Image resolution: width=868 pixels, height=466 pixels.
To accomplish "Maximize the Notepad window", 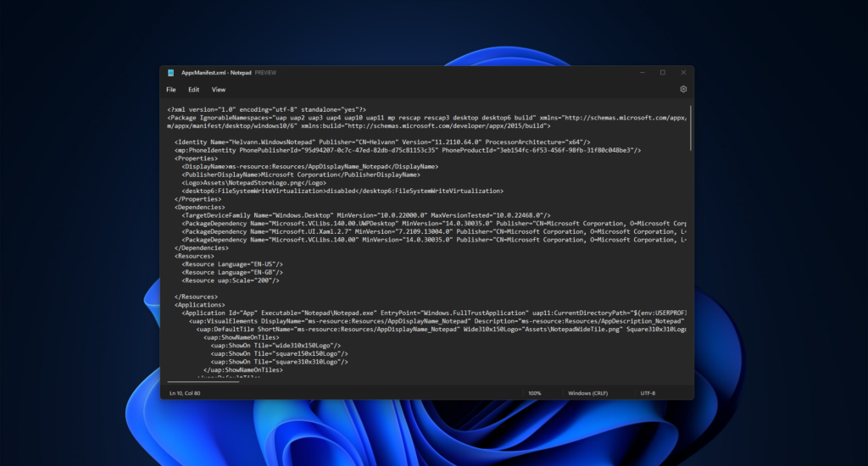I will (662, 73).
